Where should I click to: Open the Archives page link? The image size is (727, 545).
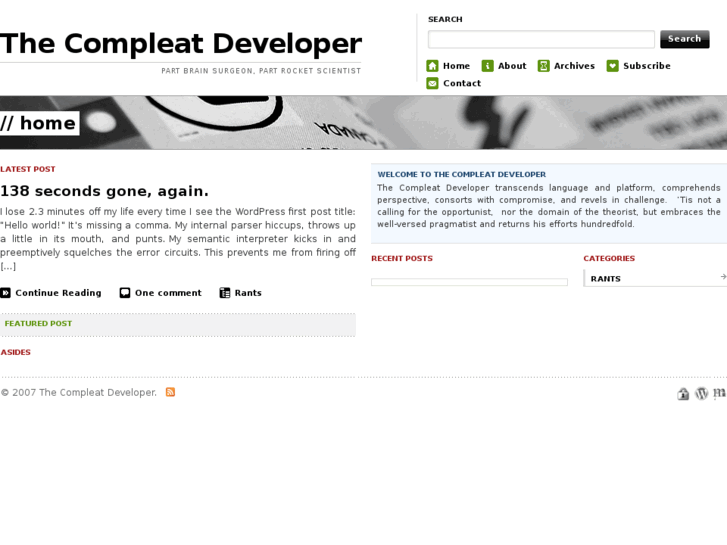pyautogui.click(x=574, y=66)
